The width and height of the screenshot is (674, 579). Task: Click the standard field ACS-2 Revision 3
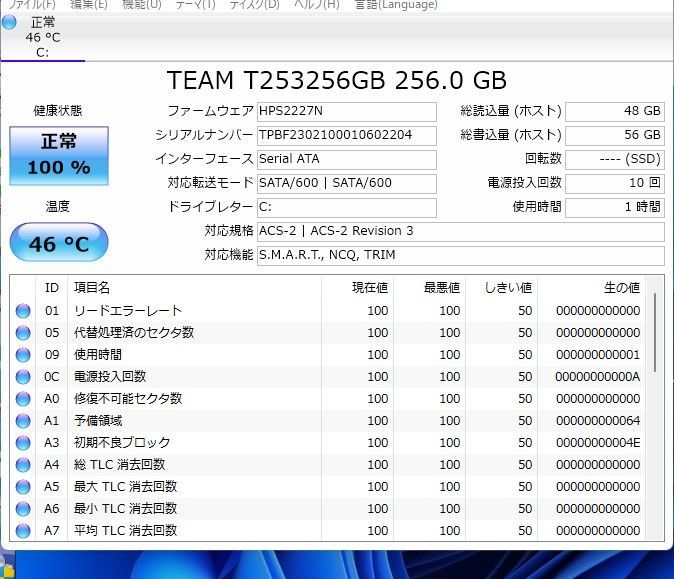[461, 232]
